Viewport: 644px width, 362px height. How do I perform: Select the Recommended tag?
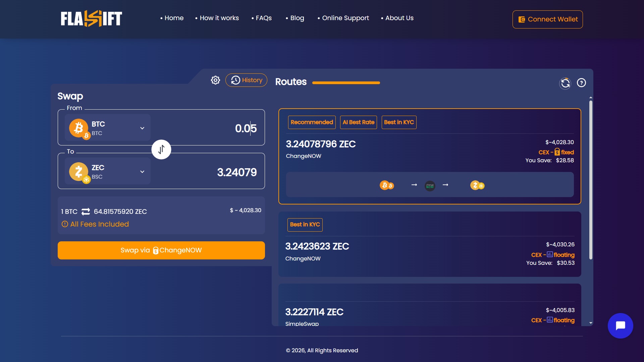click(x=312, y=122)
